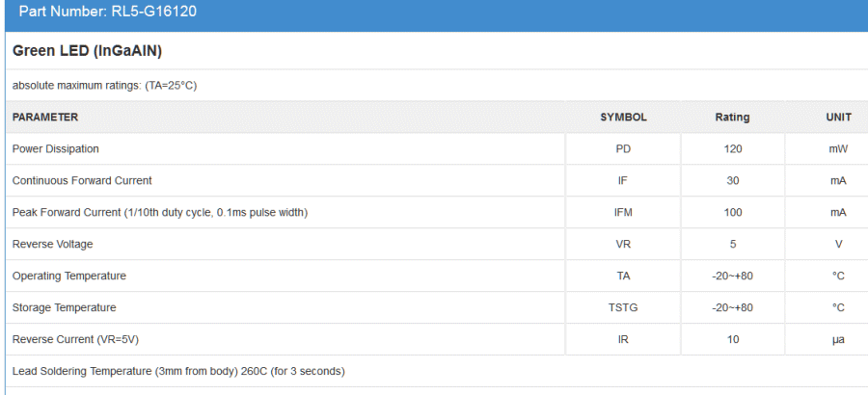The width and height of the screenshot is (868, 395).
Task: Select the IFM symbol cell
Action: [x=623, y=213]
